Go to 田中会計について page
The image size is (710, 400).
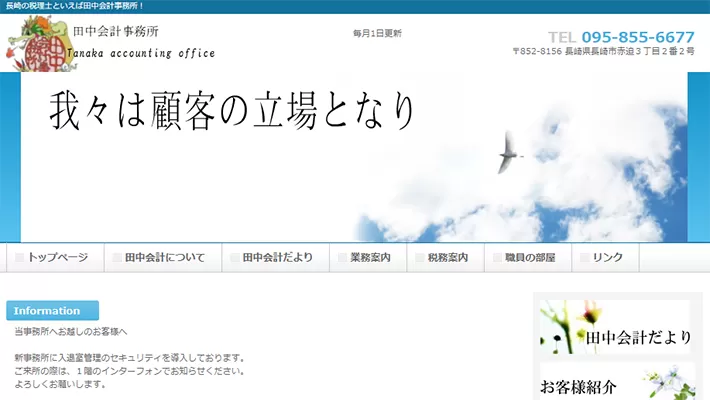[x=165, y=258]
